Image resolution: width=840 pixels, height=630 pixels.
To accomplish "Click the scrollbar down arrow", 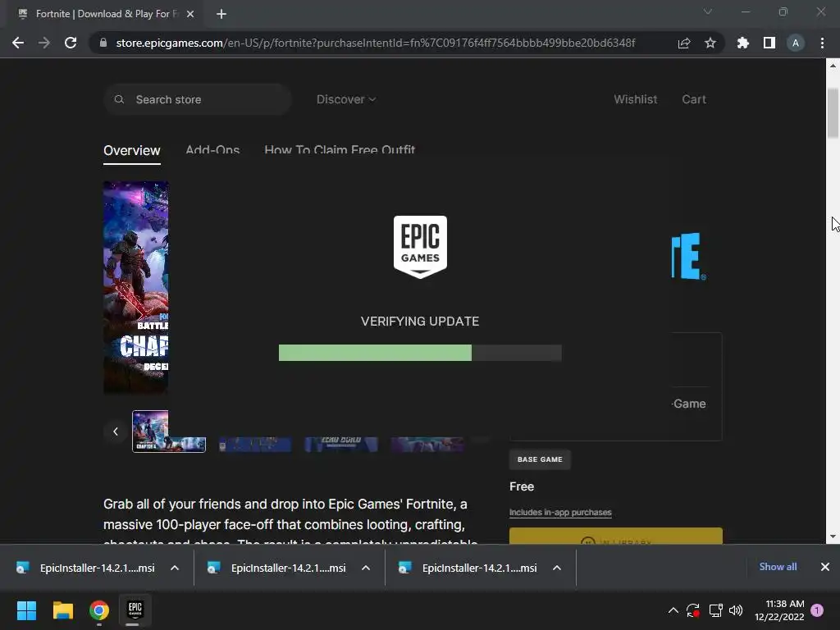I will [833, 536].
